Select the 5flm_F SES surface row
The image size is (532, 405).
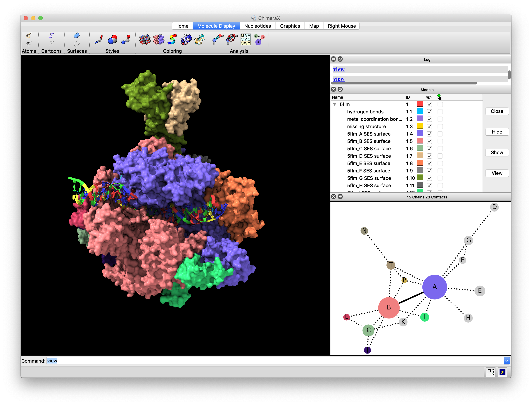(406, 171)
